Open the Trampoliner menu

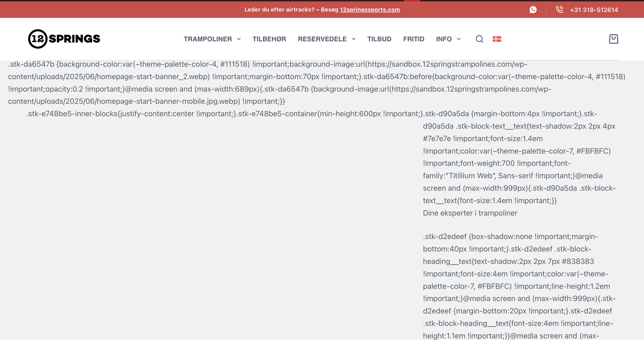pos(208,39)
